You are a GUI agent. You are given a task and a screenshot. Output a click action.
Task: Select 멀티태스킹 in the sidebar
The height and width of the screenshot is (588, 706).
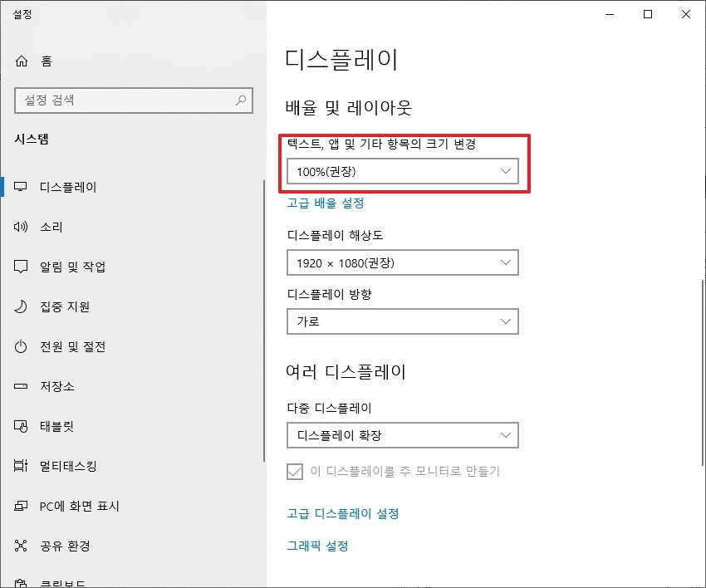(66, 466)
